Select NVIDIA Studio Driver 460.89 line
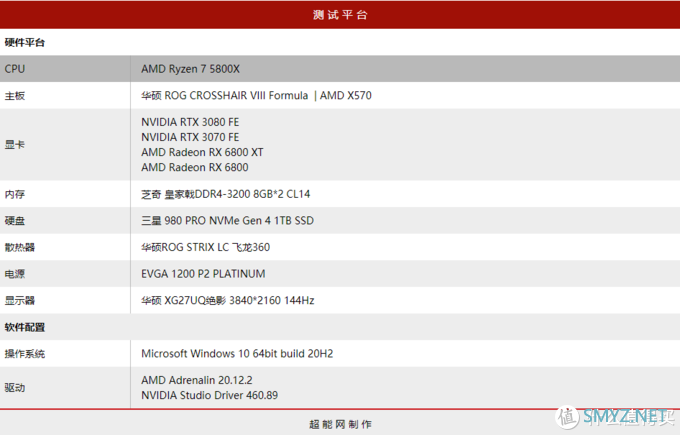Viewport: 680px width, 435px height. [209, 395]
